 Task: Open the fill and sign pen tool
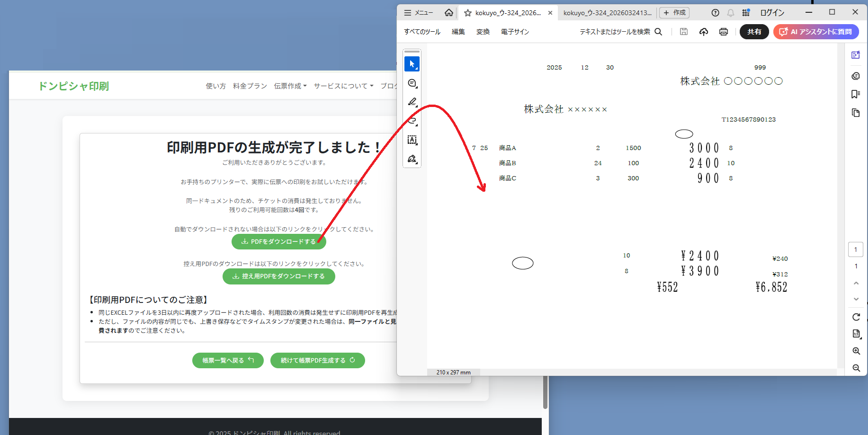(412, 159)
